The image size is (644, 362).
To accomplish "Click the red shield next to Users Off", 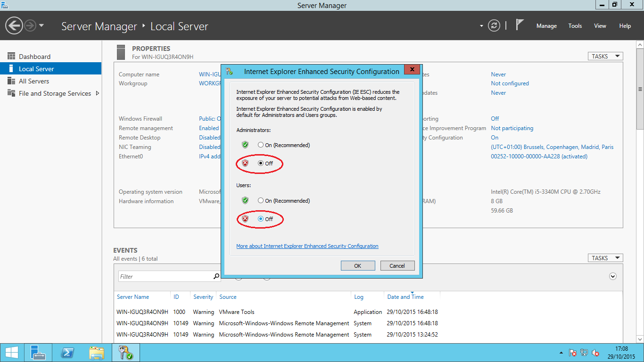I will coord(245,219).
